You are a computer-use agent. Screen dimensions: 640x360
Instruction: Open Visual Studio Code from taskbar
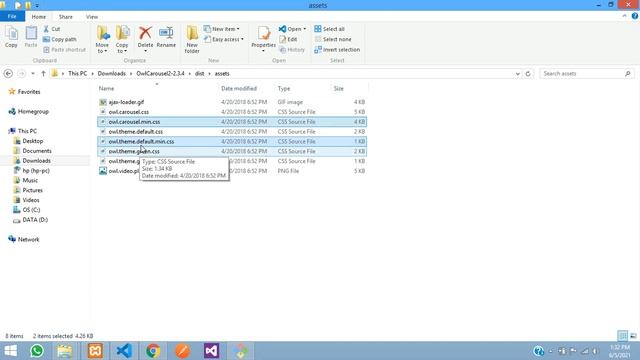click(x=124, y=351)
